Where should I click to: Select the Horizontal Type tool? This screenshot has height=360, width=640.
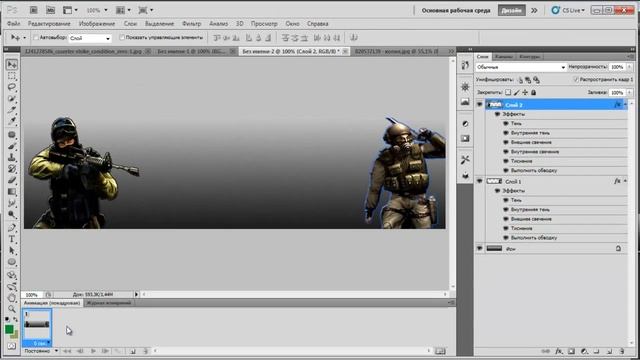12,239
